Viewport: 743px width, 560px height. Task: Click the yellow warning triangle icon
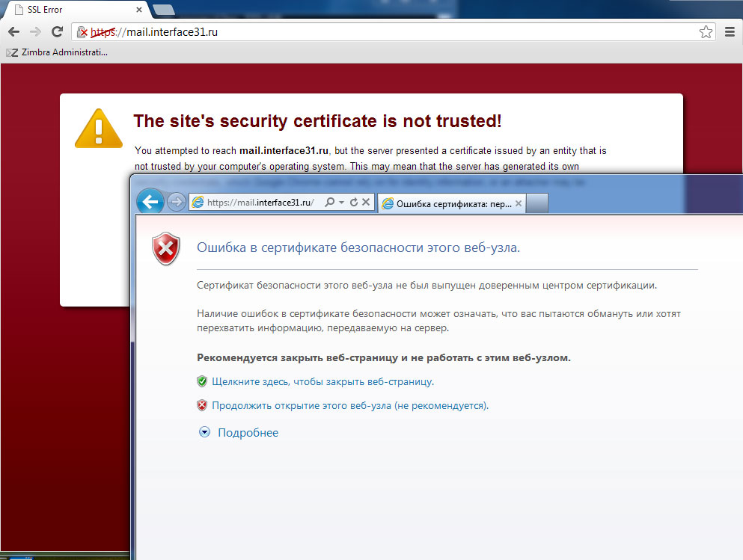[99, 129]
